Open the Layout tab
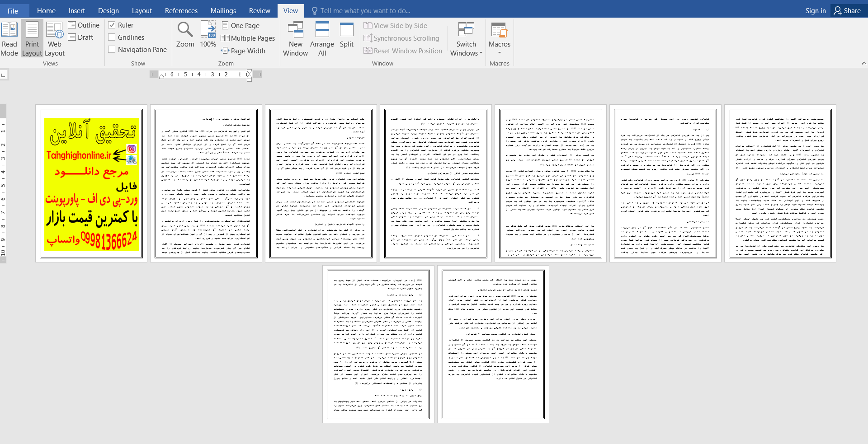Viewport: 868px width, 444px height. (x=142, y=11)
